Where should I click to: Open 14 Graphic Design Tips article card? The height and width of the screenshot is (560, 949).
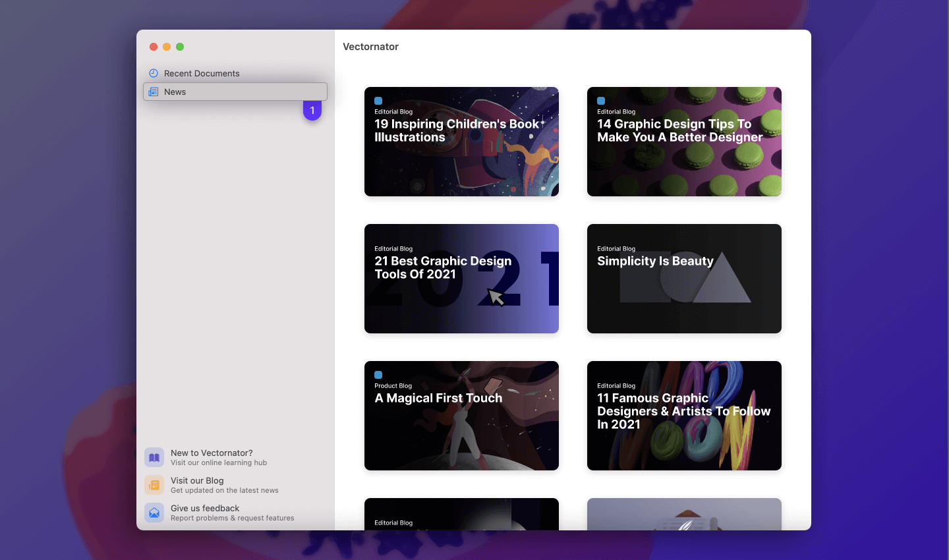pos(684,142)
